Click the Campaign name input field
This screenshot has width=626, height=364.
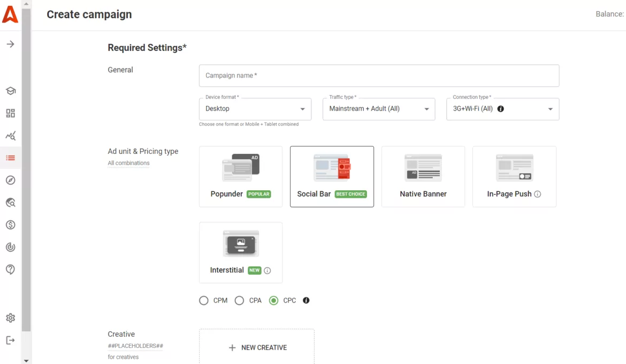[x=379, y=76]
